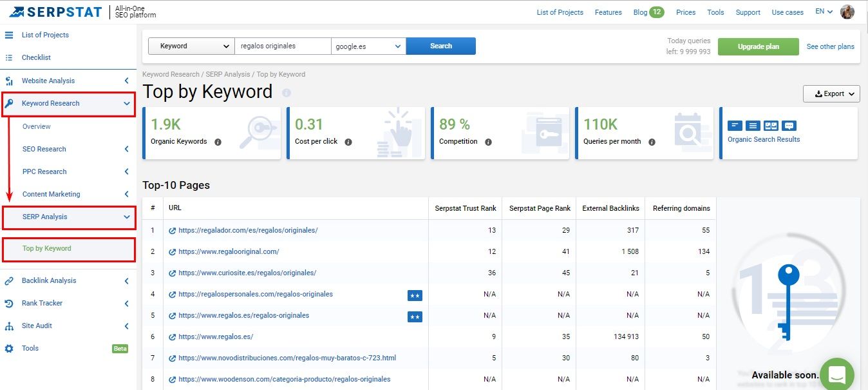Click the green Upgrade plan button
Screen dimensions: 868x390
758,46
